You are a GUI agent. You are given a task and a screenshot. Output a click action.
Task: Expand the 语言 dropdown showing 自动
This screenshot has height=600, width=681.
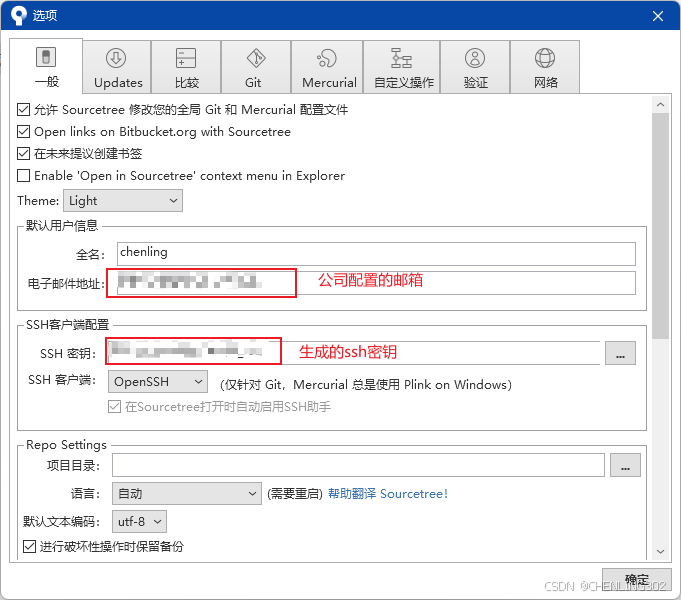(x=187, y=494)
